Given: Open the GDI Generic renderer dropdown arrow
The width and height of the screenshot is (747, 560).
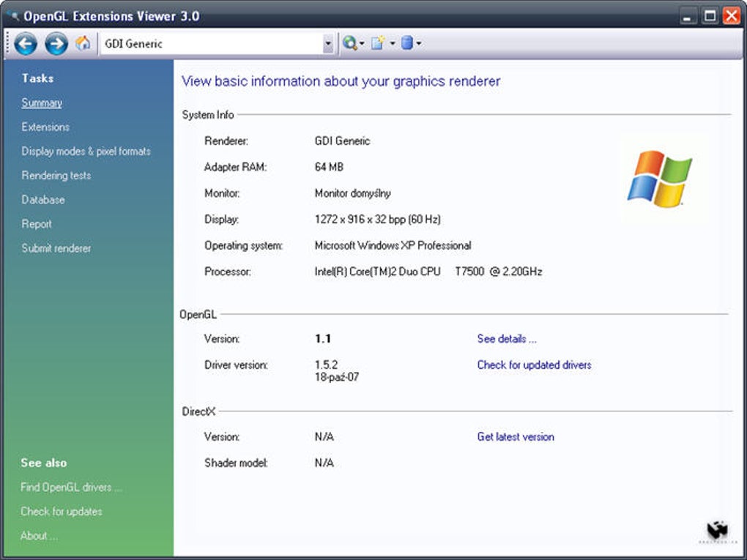Looking at the screenshot, I should pos(328,44).
